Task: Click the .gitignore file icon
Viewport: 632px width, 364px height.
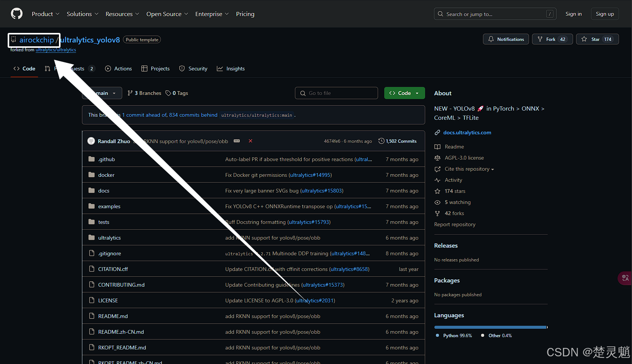Action: tap(92, 253)
